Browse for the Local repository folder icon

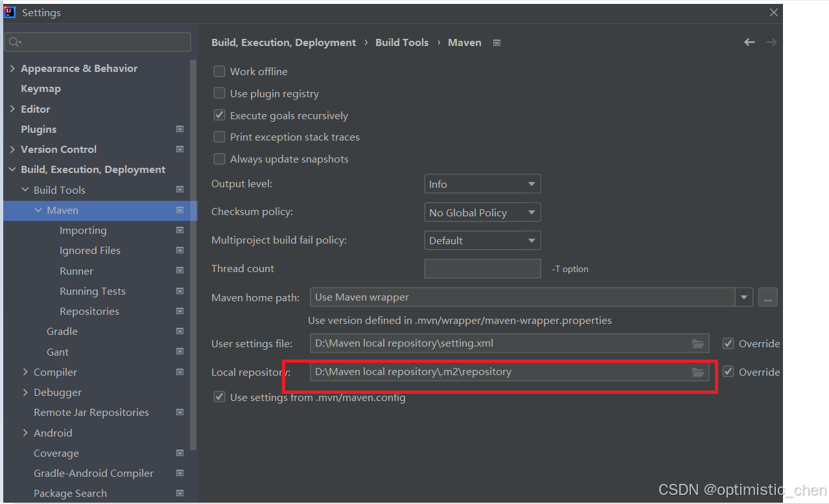698,372
